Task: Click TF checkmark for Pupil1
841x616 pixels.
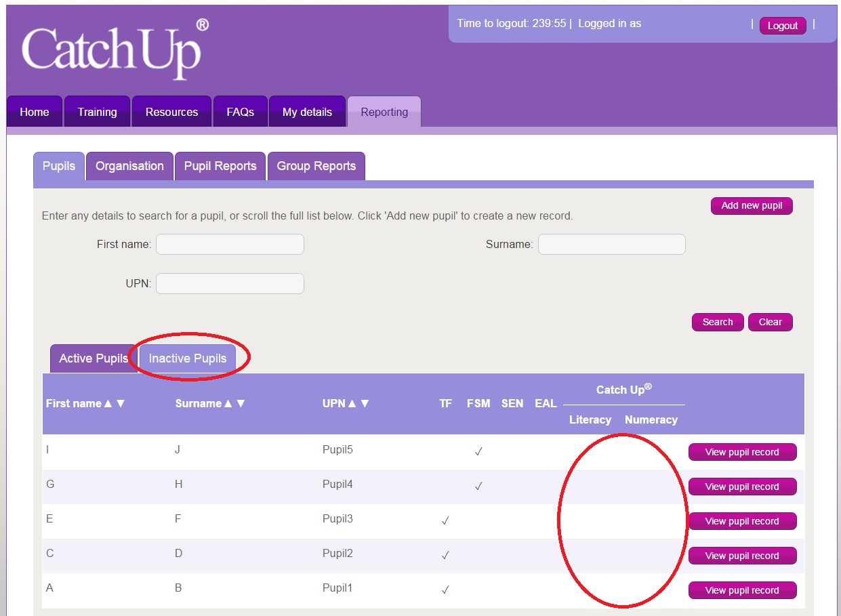Action: click(x=445, y=590)
